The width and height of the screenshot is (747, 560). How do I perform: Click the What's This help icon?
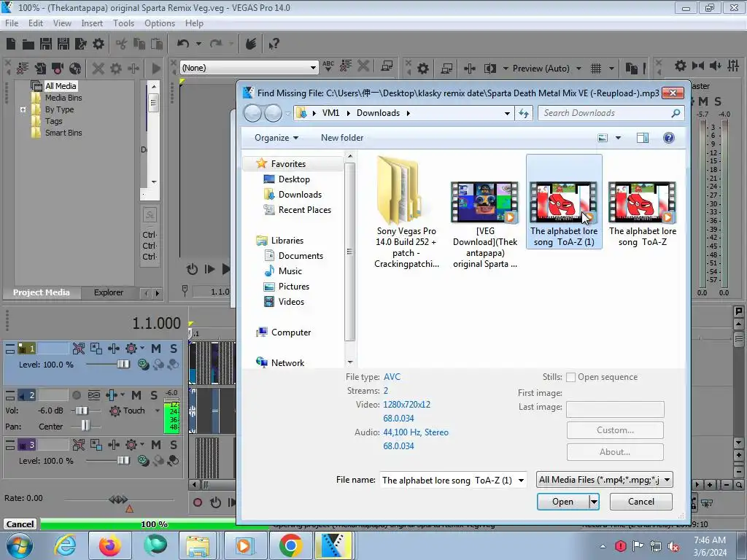pyautogui.click(x=274, y=44)
